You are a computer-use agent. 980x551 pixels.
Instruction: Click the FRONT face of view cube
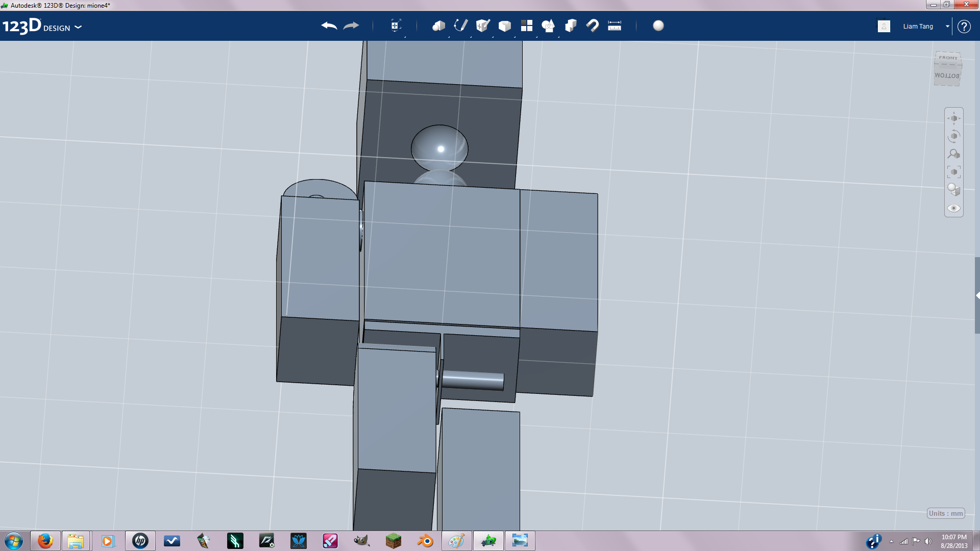point(948,58)
